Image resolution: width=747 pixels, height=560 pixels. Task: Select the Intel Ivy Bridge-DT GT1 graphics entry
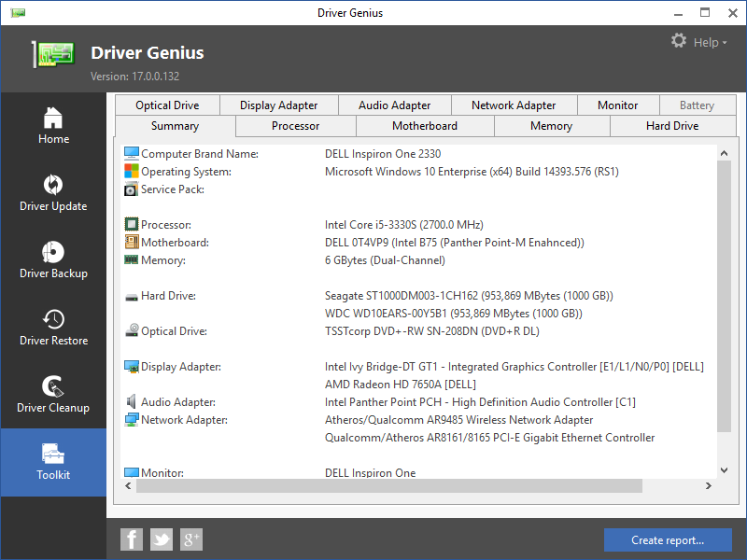tap(514, 367)
